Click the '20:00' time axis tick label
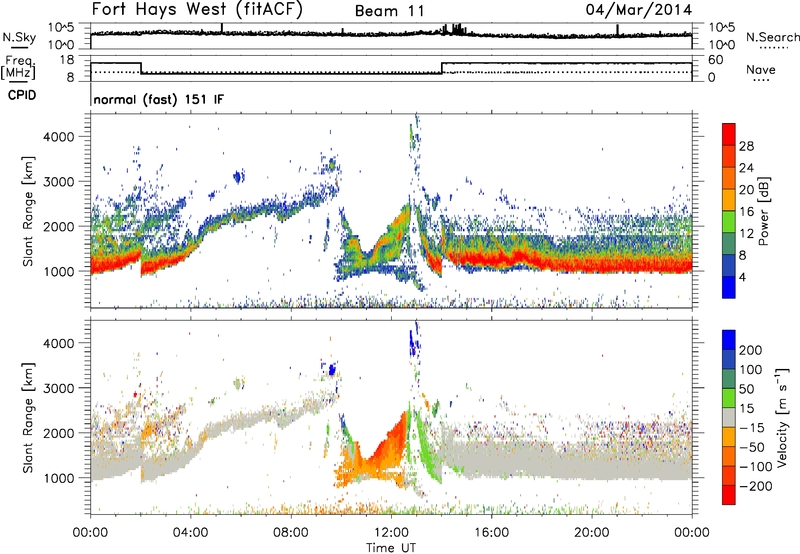The image size is (800, 554). 591,533
